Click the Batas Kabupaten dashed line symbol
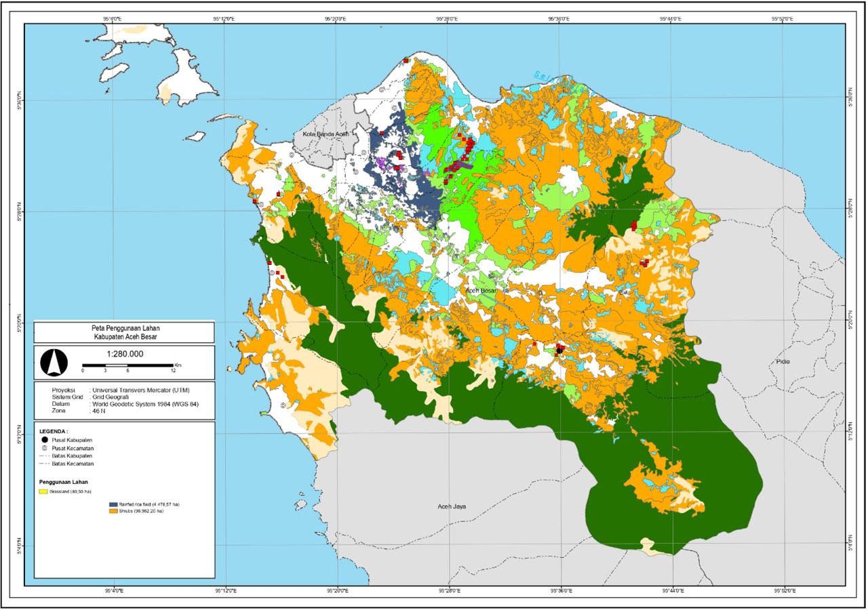 [x=44, y=456]
